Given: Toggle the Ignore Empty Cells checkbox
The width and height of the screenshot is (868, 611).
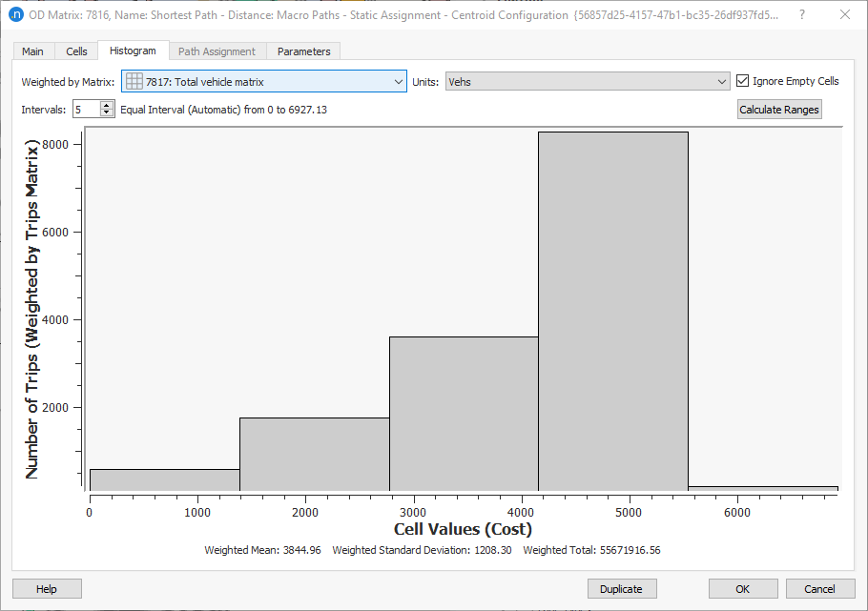Looking at the screenshot, I should 742,81.
